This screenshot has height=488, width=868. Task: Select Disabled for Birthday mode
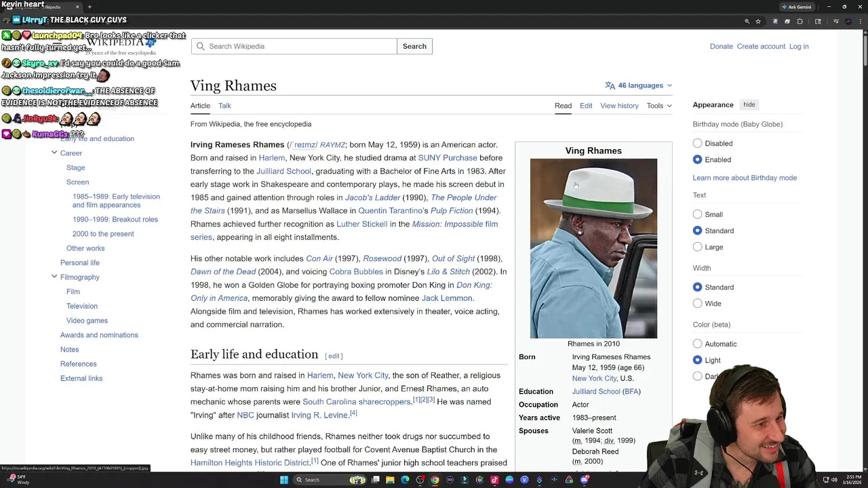pos(697,143)
